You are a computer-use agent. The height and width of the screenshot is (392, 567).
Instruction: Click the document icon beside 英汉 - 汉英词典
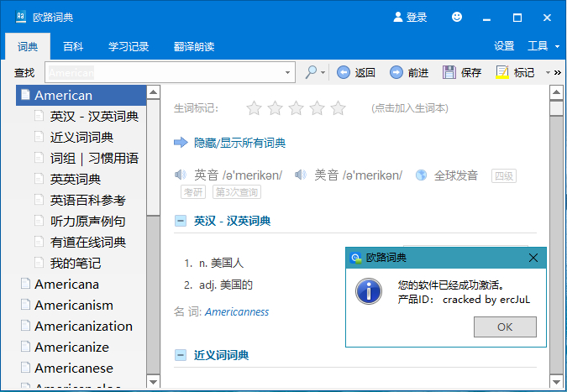tap(39, 116)
